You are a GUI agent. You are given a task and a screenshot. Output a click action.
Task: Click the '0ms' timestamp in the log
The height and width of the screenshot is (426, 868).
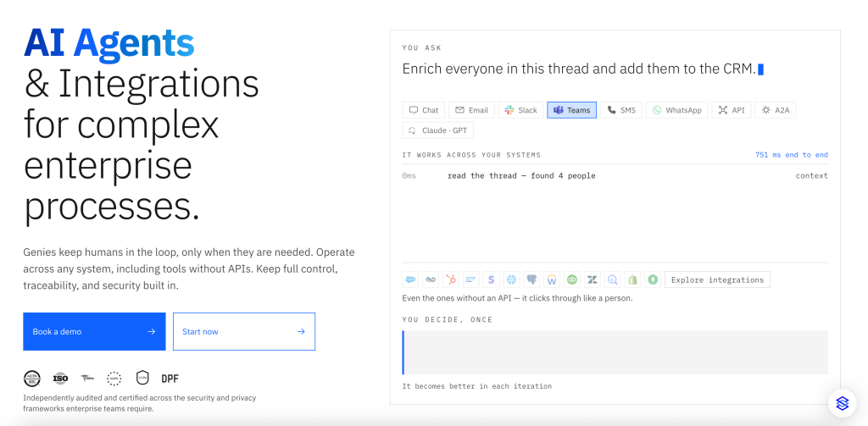[x=409, y=176]
